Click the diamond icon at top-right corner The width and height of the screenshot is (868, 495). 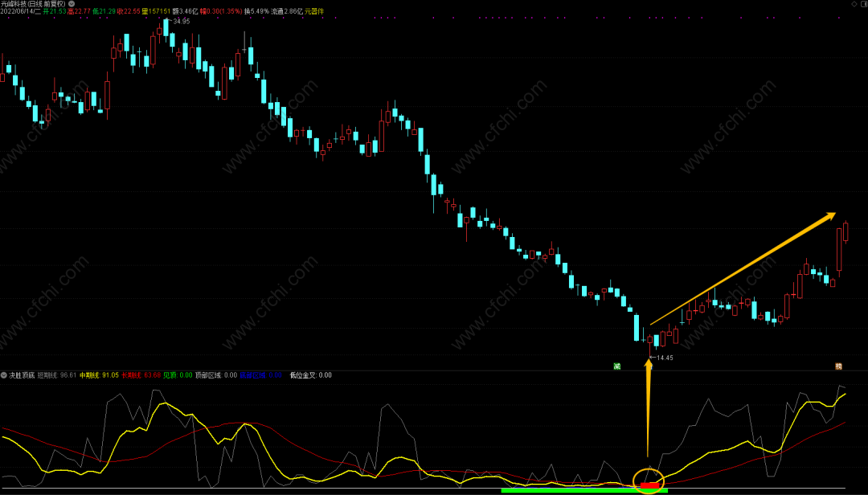854,4
